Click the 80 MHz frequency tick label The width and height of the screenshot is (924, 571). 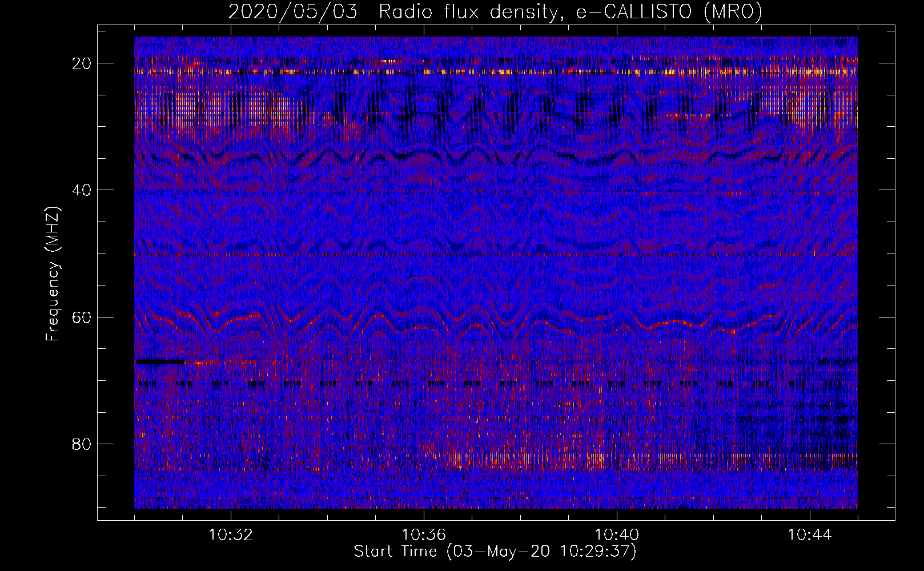pyautogui.click(x=82, y=444)
